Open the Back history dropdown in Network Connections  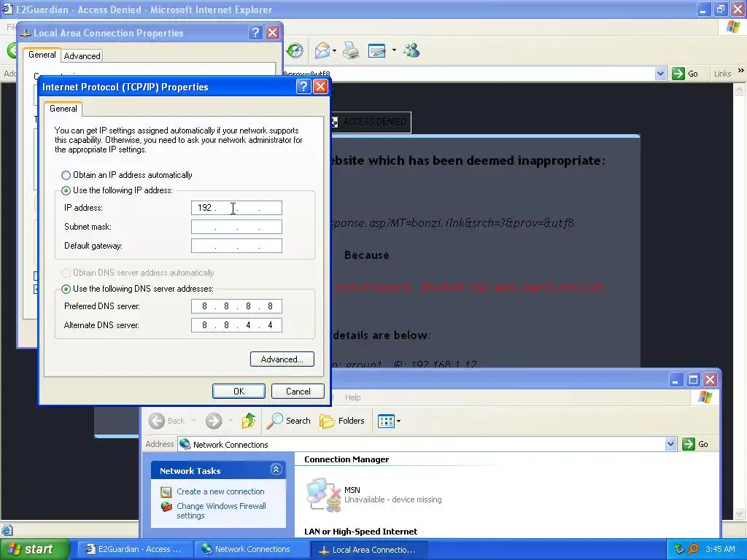pos(193,421)
